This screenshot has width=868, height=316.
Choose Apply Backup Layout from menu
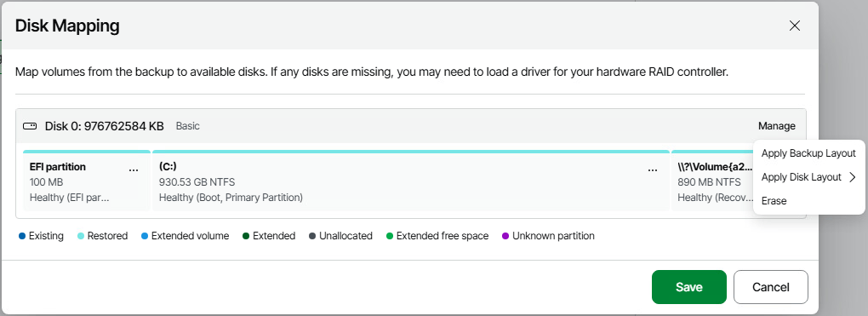pyautogui.click(x=808, y=153)
